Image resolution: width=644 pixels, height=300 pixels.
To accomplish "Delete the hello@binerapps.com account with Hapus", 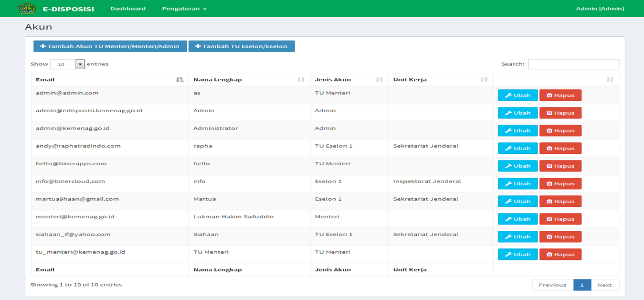I will (x=560, y=166).
